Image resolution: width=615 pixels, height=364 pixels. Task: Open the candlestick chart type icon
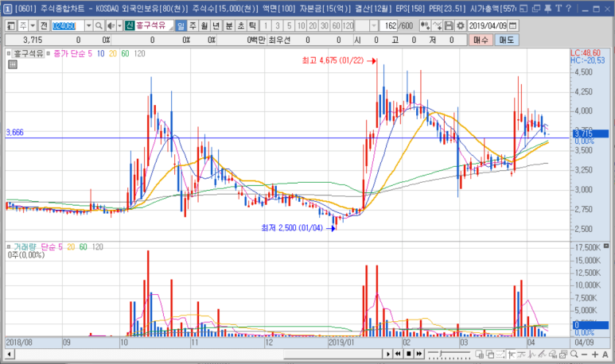tap(425, 26)
